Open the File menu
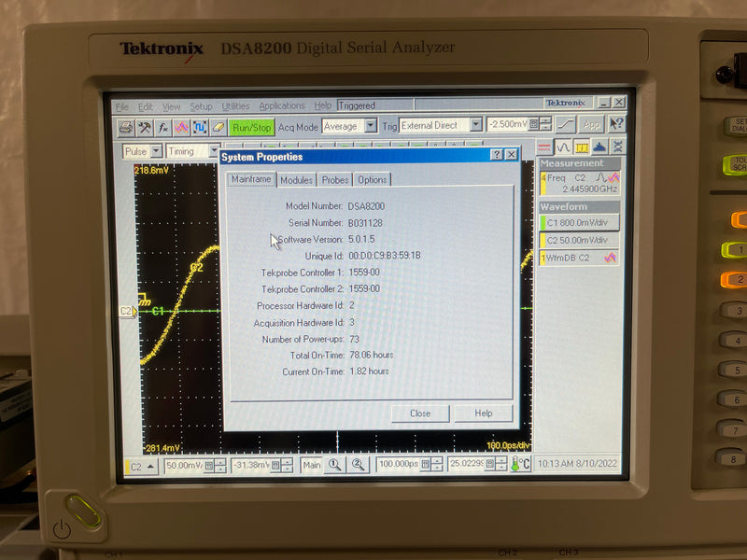Image resolution: width=747 pixels, height=560 pixels. [x=122, y=106]
